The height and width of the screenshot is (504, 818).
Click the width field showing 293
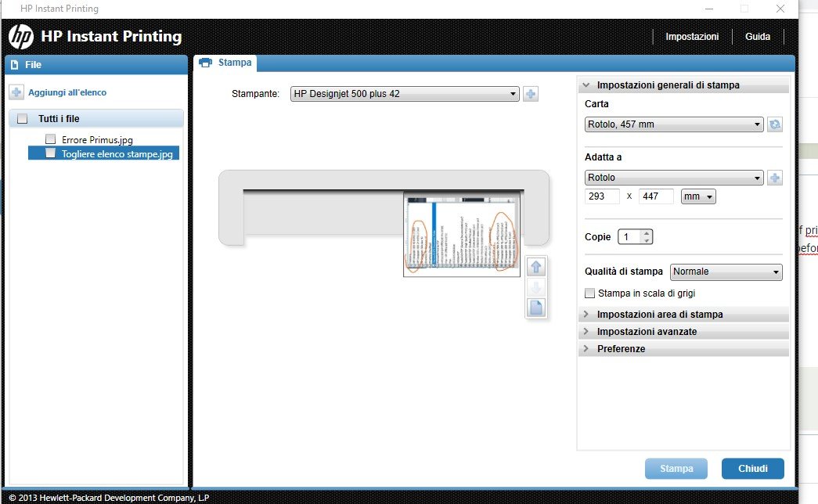point(602,196)
